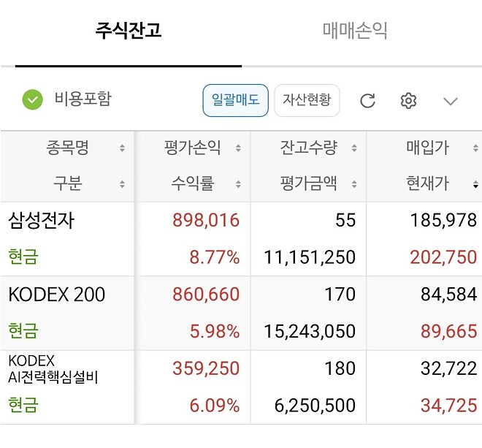Viewport: 482px width, 448px height.
Task: Click return rate 5.98%
Action: [214, 331]
